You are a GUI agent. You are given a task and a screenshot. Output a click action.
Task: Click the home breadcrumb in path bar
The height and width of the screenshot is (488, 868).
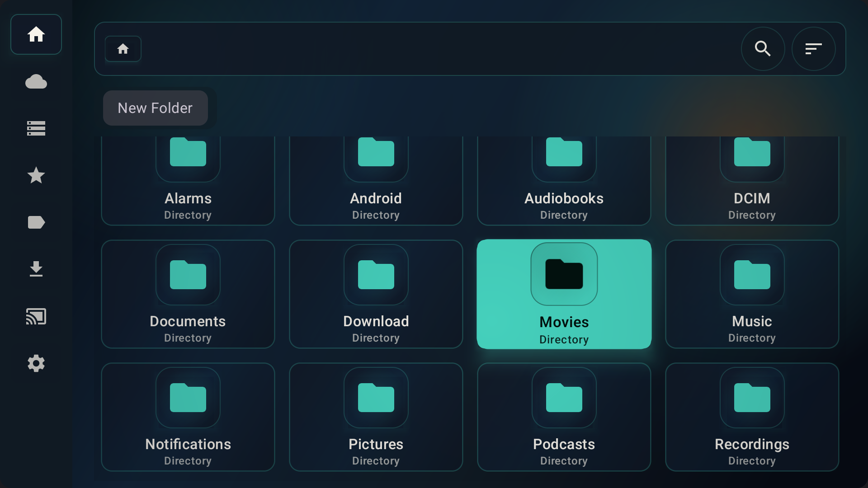coord(123,49)
